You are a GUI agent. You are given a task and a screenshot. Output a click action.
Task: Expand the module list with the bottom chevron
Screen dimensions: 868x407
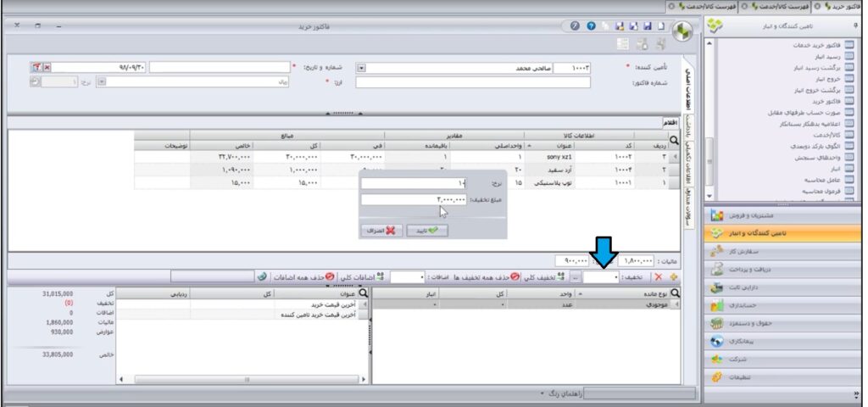pyautogui.click(x=857, y=394)
